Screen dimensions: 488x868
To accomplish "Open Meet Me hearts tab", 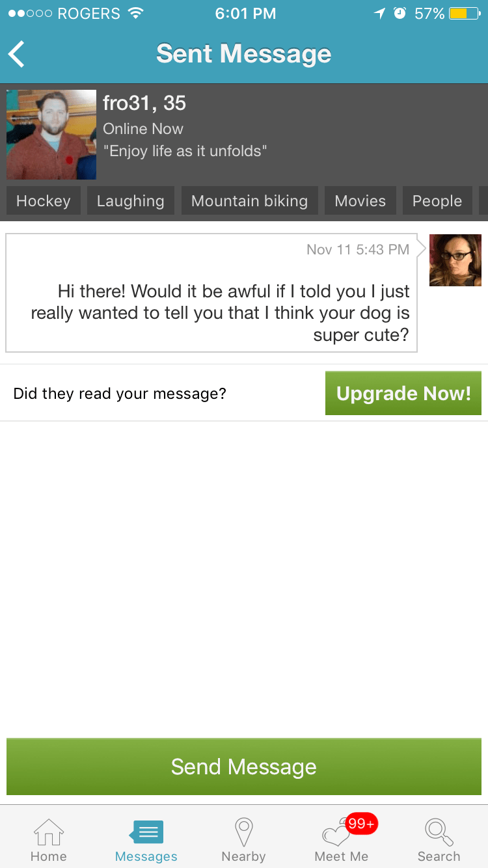I will [341, 840].
